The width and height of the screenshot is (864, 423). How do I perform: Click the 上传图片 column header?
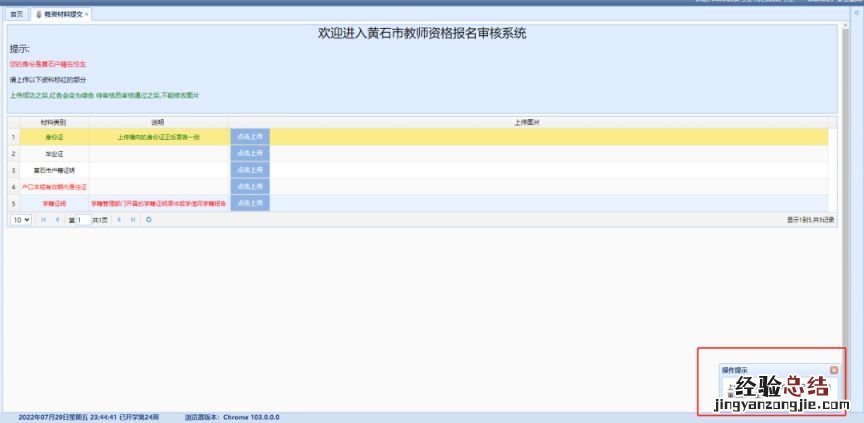pyautogui.click(x=528, y=122)
